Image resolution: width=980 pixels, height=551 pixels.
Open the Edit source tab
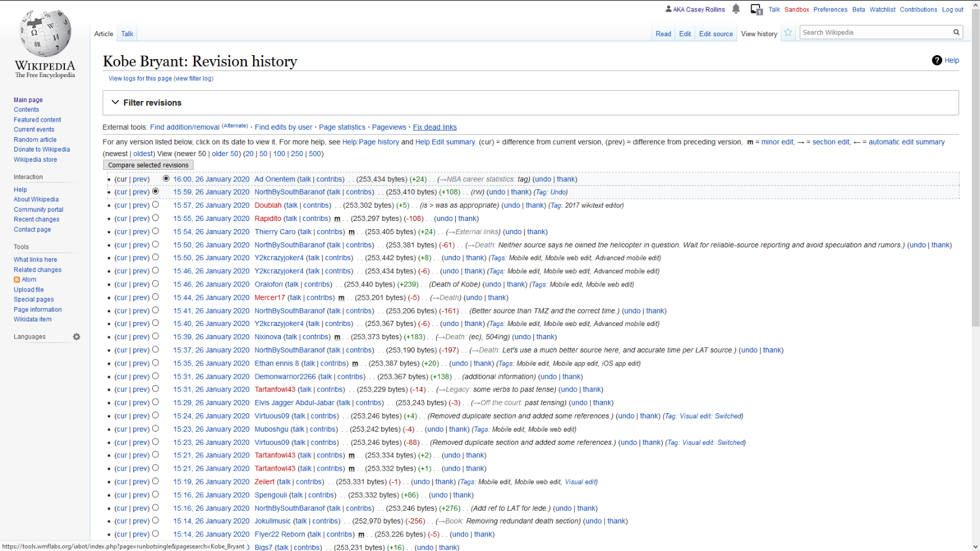coord(715,34)
